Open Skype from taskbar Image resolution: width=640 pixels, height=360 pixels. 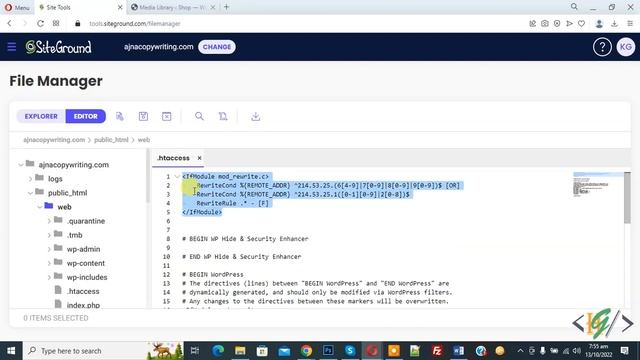pyautogui.click(x=350, y=351)
